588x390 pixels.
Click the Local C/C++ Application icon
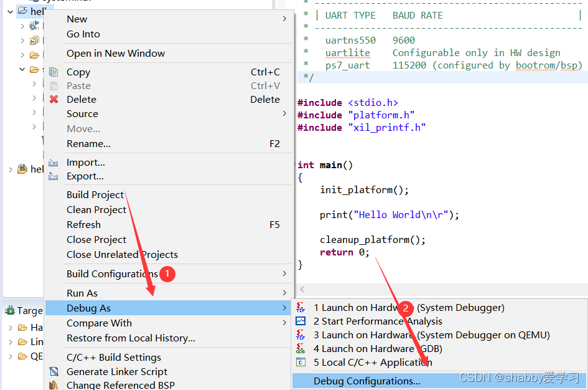coord(301,362)
